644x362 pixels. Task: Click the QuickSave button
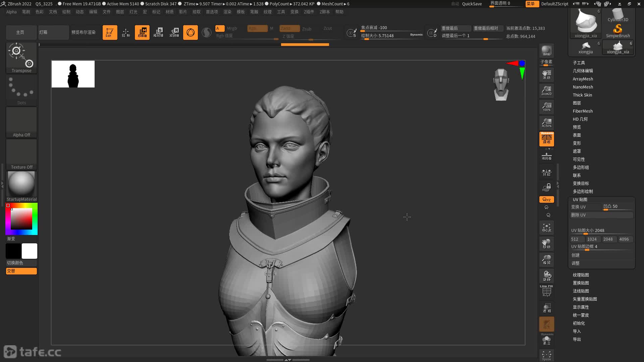pos(472,4)
